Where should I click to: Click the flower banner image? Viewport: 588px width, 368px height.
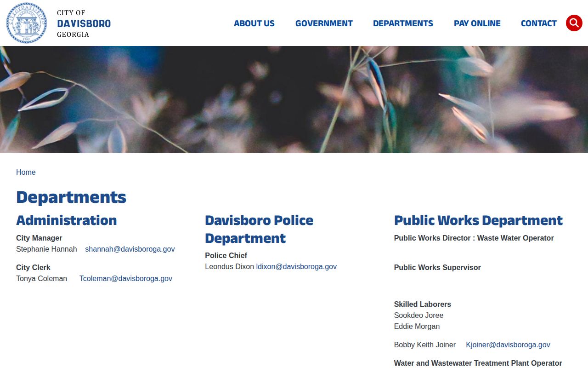(x=294, y=99)
